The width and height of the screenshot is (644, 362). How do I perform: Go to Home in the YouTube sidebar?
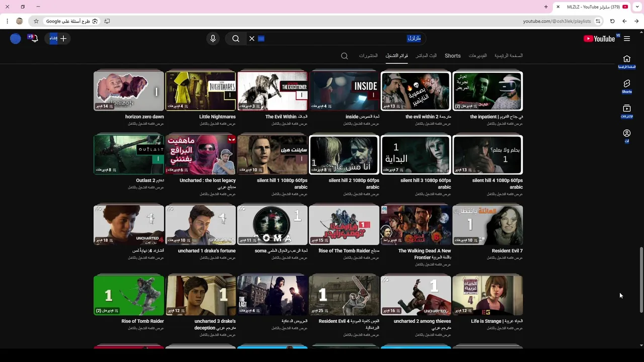tap(627, 62)
